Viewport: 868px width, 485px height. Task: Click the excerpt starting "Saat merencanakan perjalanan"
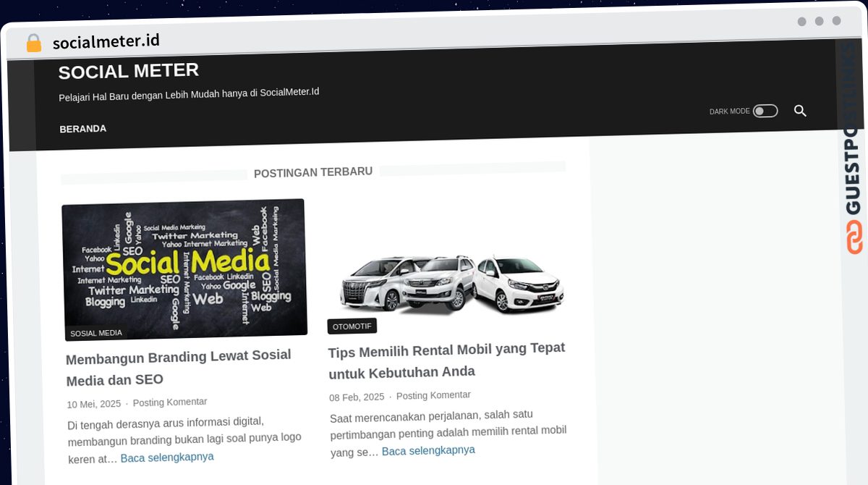click(448, 433)
